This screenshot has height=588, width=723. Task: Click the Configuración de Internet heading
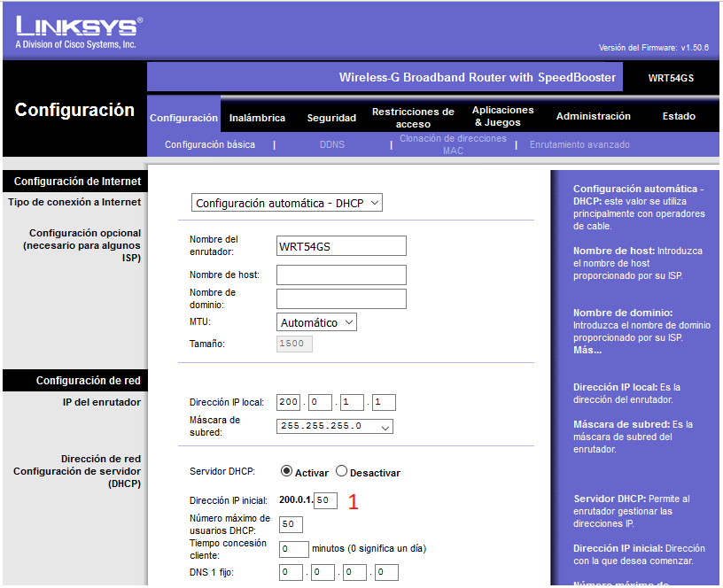coord(77,182)
